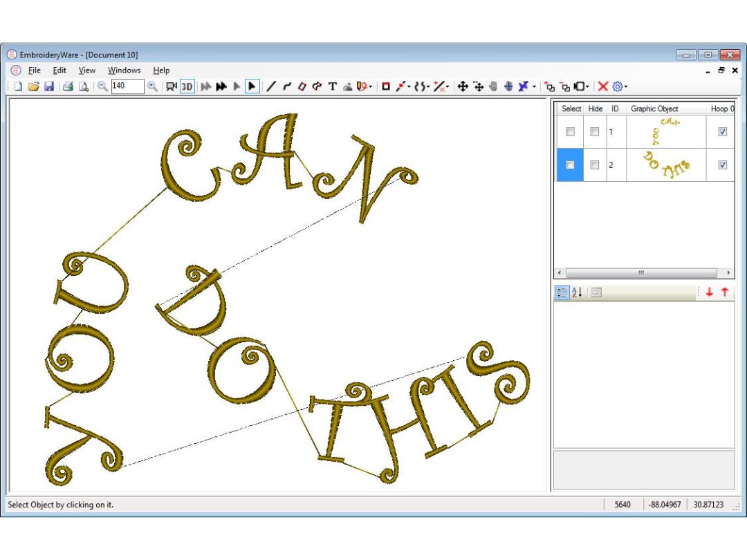The height and width of the screenshot is (560, 747).
Task: Click the group objects icon with red plus
Action: [550, 86]
